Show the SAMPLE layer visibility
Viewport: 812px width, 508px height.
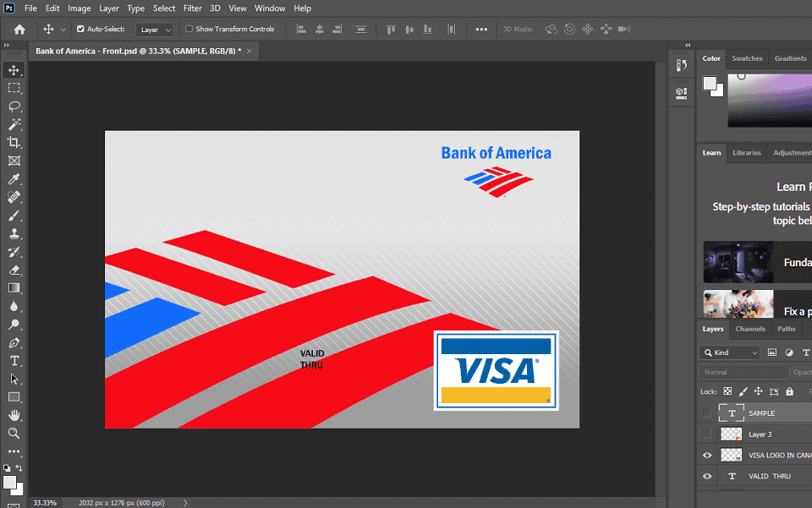(x=707, y=413)
